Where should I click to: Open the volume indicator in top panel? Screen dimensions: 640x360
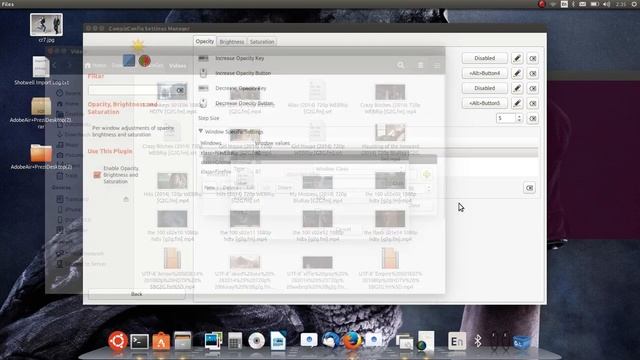[607, 4]
